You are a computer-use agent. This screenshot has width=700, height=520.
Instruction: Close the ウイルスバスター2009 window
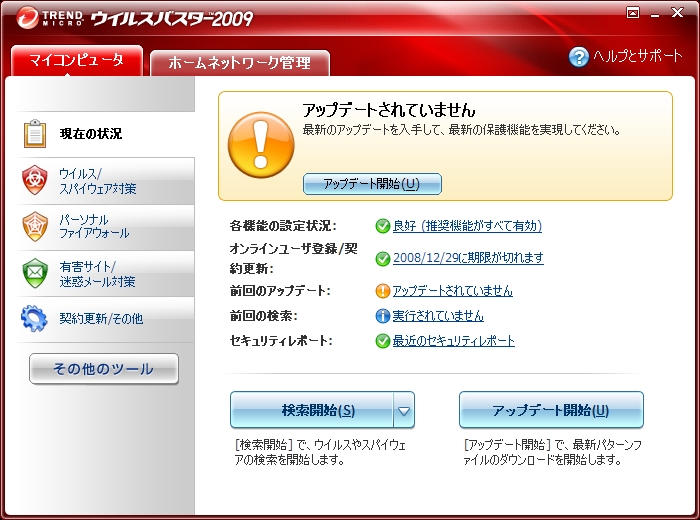point(677,12)
